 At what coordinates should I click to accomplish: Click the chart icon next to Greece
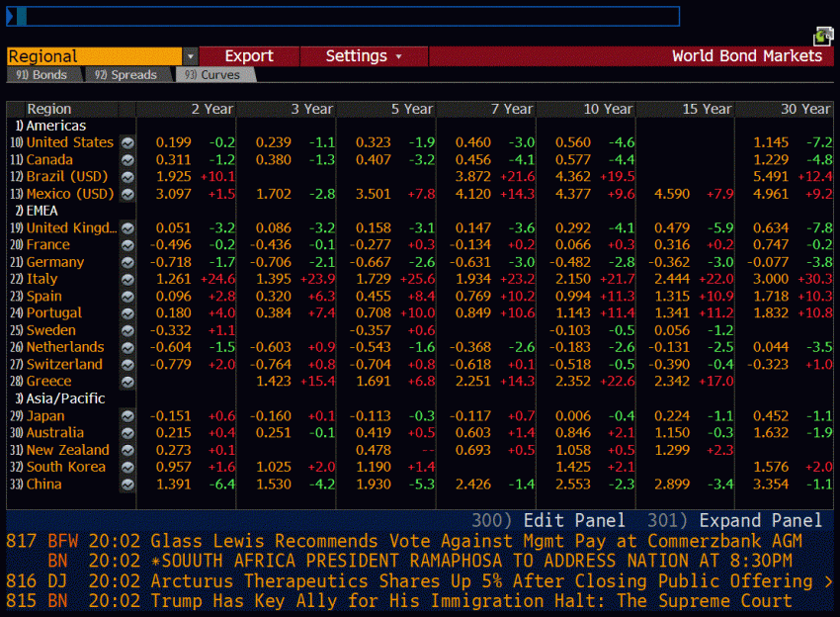(x=127, y=382)
